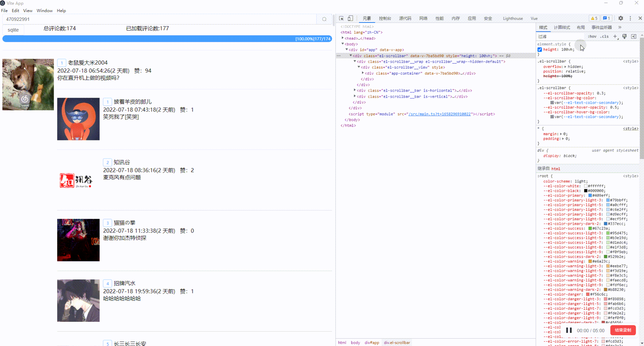
Task: Show more style tabs chevron
Action: coord(620,28)
